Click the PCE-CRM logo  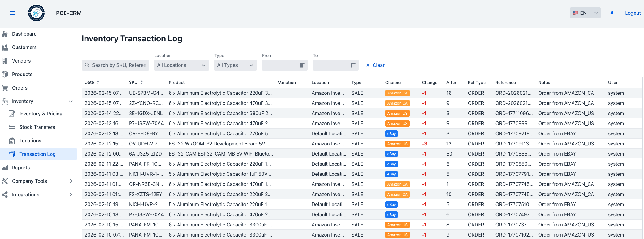click(36, 13)
